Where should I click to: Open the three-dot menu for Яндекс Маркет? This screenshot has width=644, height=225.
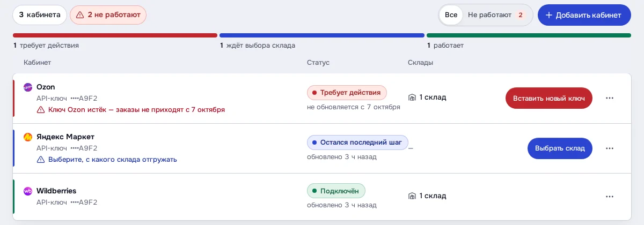pyautogui.click(x=610, y=148)
